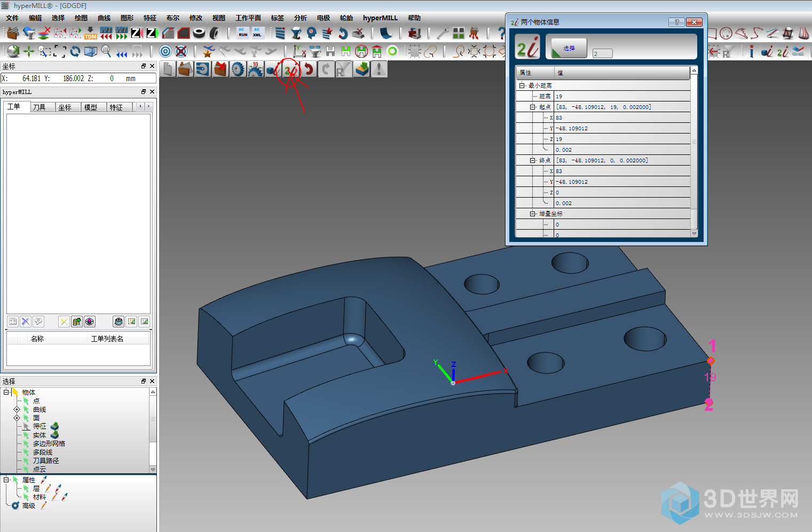Image resolution: width=812 pixels, height=532 pixels.
Task: Click the blank new document icon
Action: coord(168,69)
